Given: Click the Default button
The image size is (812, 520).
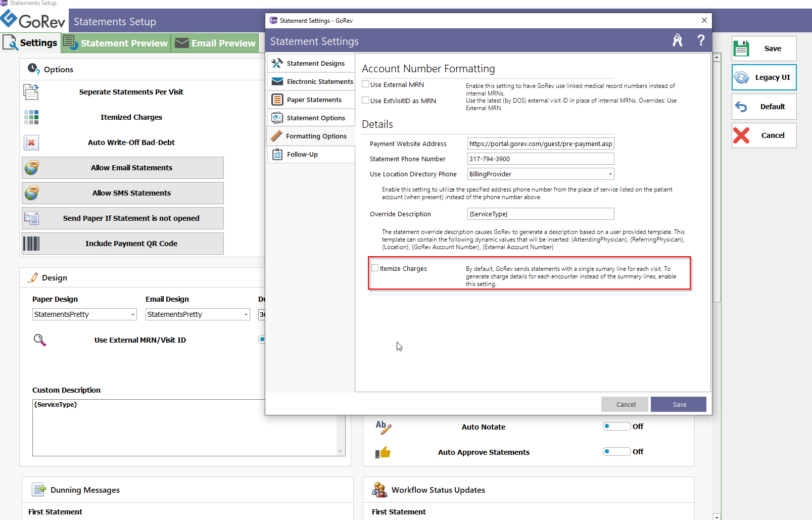Looking at the screenshot, I should [x=764, y=107].
